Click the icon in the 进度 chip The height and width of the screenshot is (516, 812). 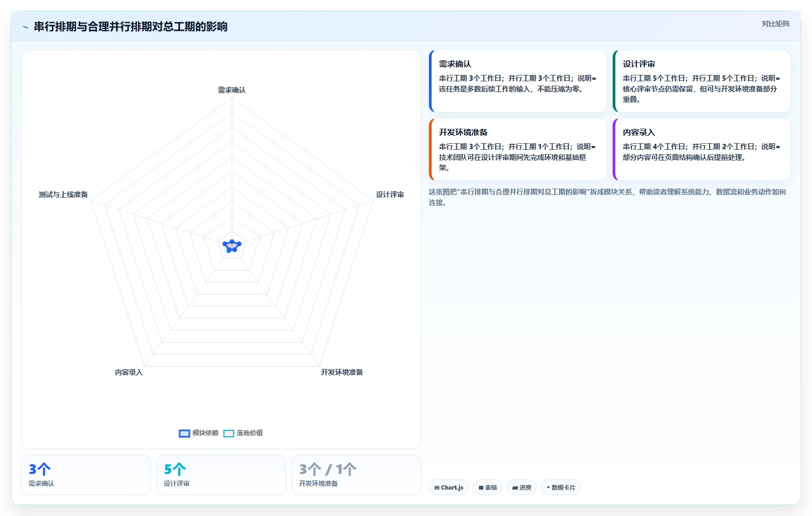point(515,487)
